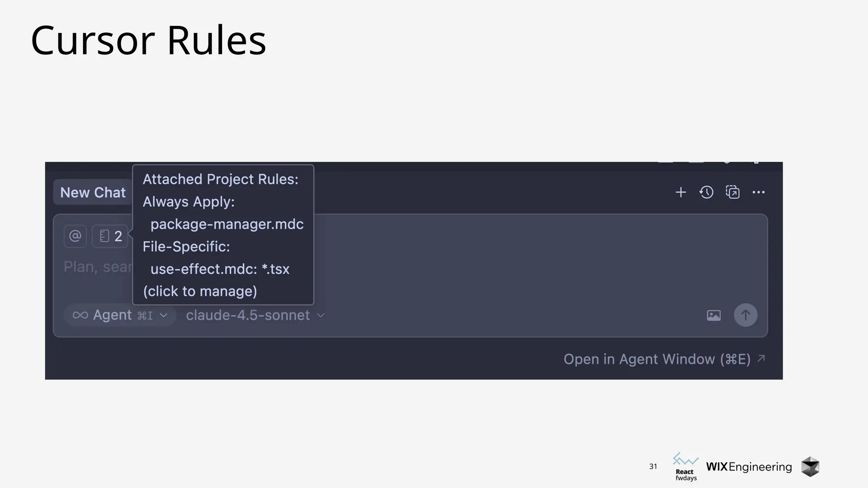Click Open in Agent Window link
Screen dimensions: 868x488
pos(657,359)
